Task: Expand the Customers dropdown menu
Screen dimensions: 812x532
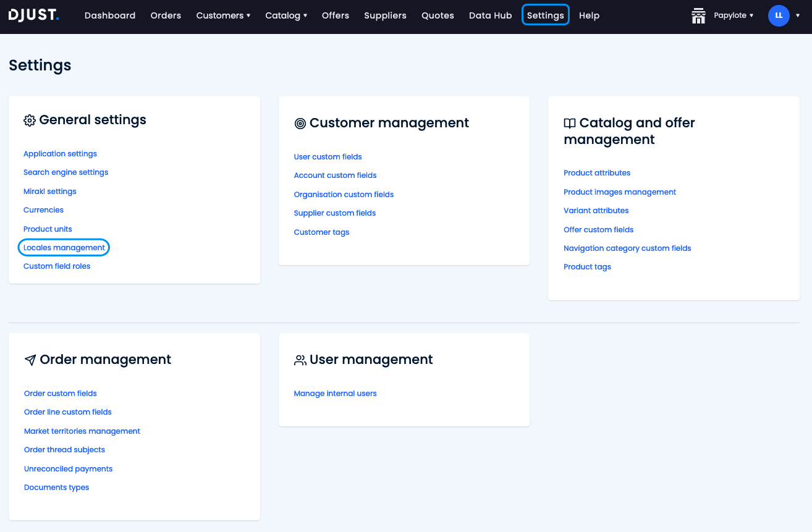Action: [223, 15]
